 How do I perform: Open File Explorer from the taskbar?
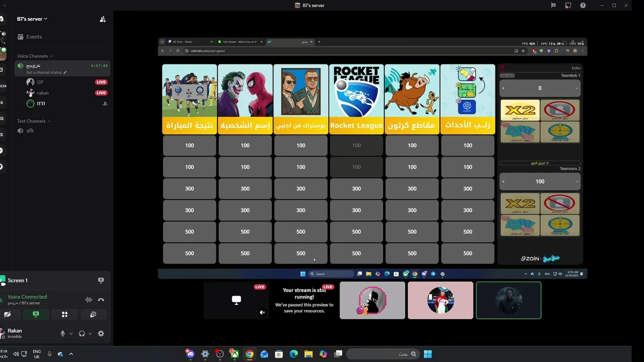[x=308, y=354]
